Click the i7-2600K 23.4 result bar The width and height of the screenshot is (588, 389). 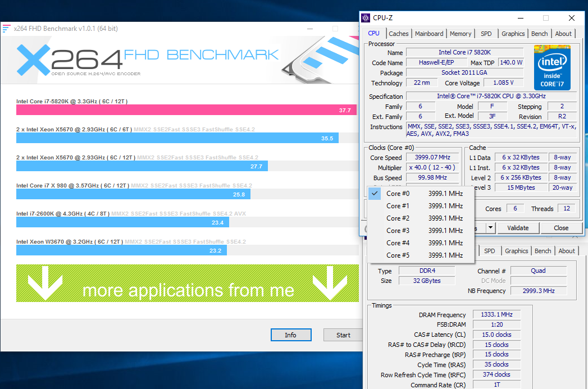122,222
